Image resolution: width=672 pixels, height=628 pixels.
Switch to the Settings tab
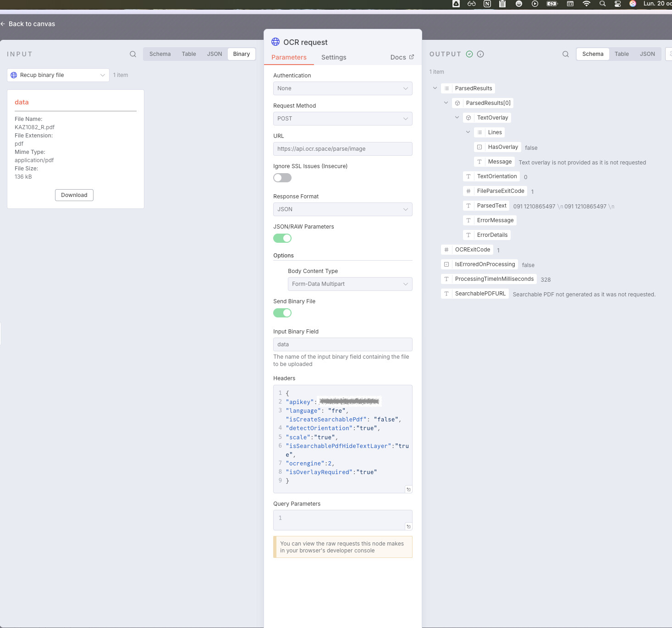(334, 57)
